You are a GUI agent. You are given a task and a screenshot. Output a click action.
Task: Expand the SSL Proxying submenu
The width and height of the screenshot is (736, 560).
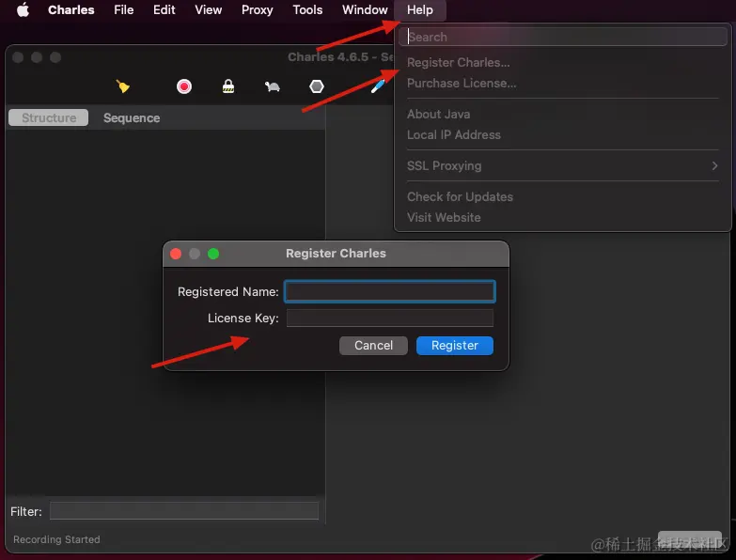(562, 165)
